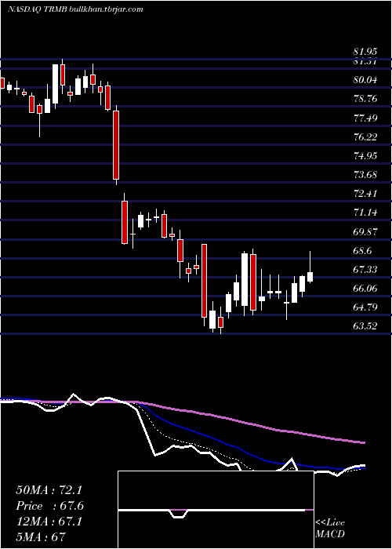392x549 pixels.
Task: Click the 73.68 price axis label
Action: (x=365, y=175)
